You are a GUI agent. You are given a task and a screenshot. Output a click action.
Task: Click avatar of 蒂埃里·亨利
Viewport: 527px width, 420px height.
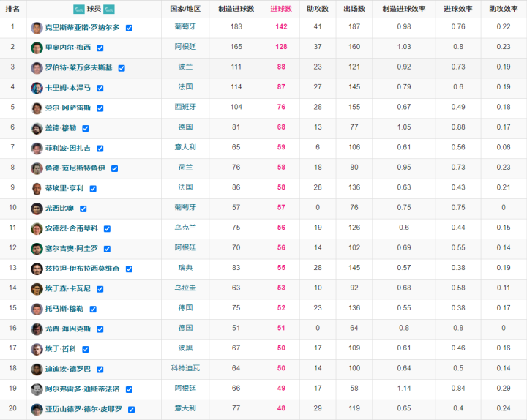[37, 188]
